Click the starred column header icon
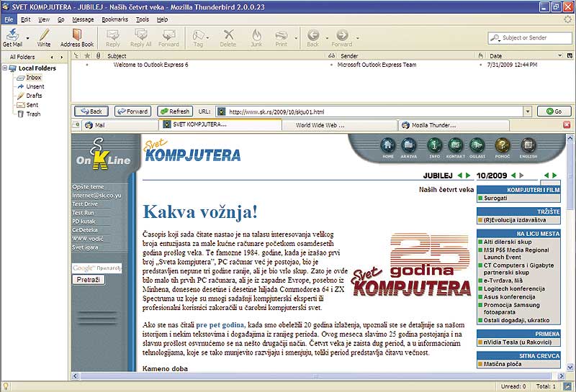 tap(87, 56)
